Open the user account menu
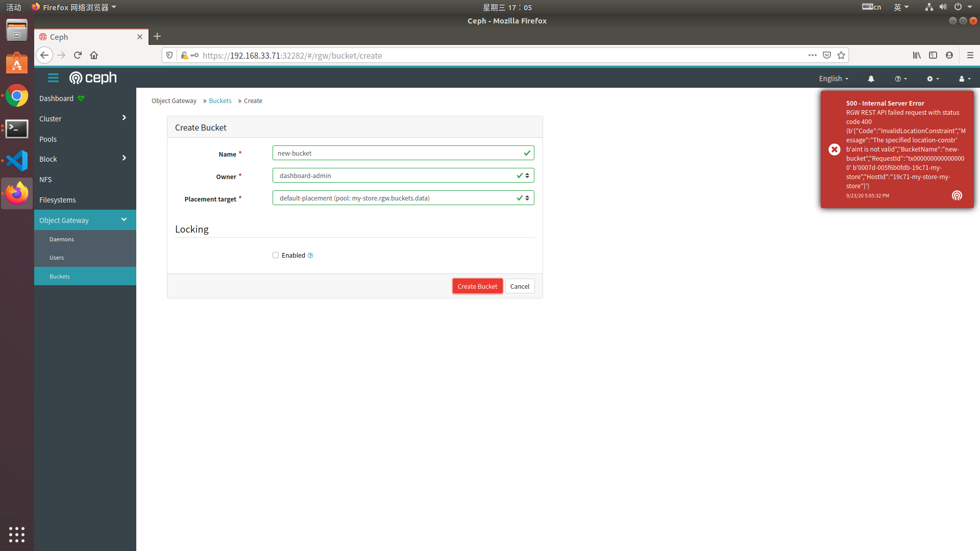 (x=963, y=79)
